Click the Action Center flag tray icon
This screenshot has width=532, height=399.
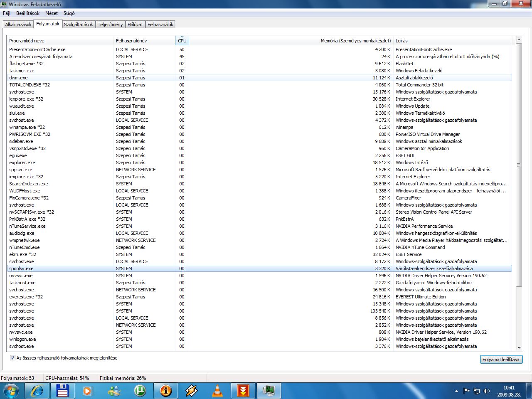(466, 391)
